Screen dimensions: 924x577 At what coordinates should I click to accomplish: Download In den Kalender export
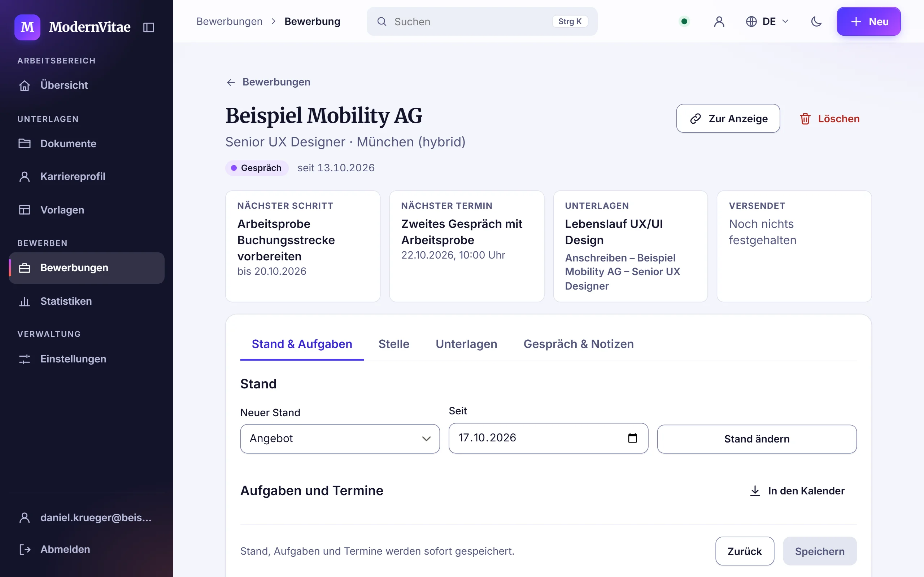(797, 491)
